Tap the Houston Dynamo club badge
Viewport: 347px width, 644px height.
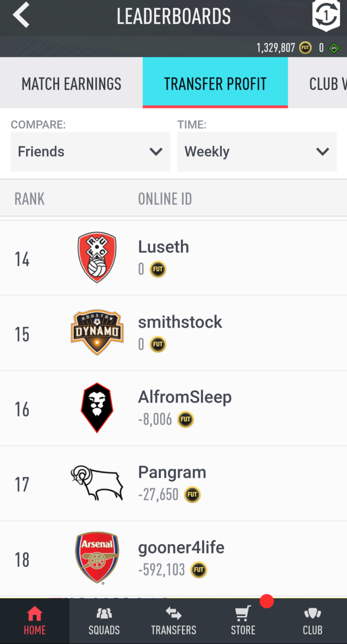coord(97,332)
